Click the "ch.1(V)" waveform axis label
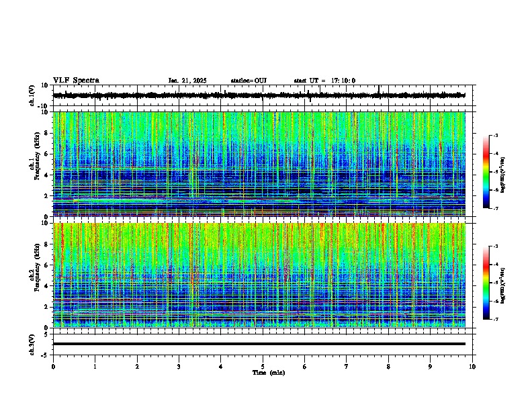The height and width of the screenshot is (411, 532). pyautogui.click(x=32, y=95)
